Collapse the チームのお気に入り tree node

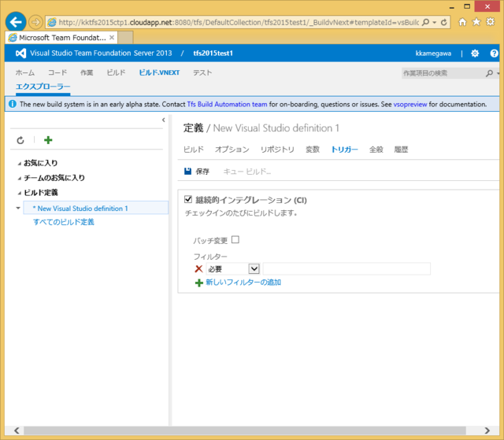coord(19,179)
